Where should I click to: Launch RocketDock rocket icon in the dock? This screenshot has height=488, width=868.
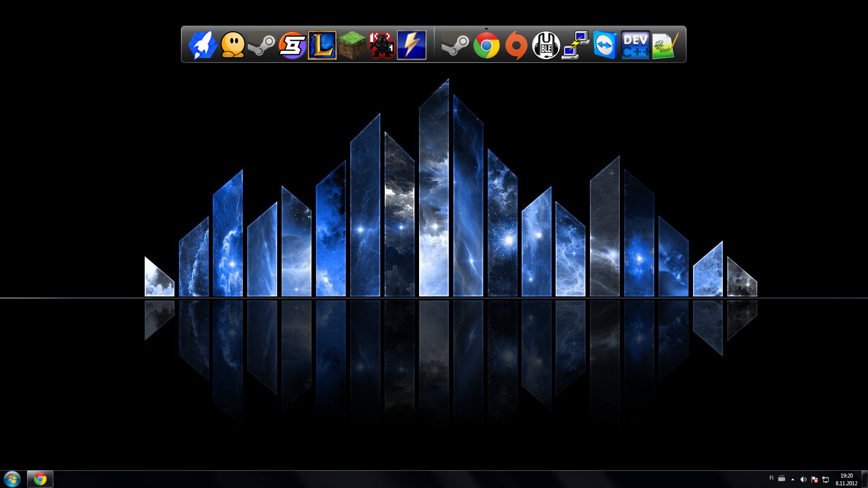203,45
